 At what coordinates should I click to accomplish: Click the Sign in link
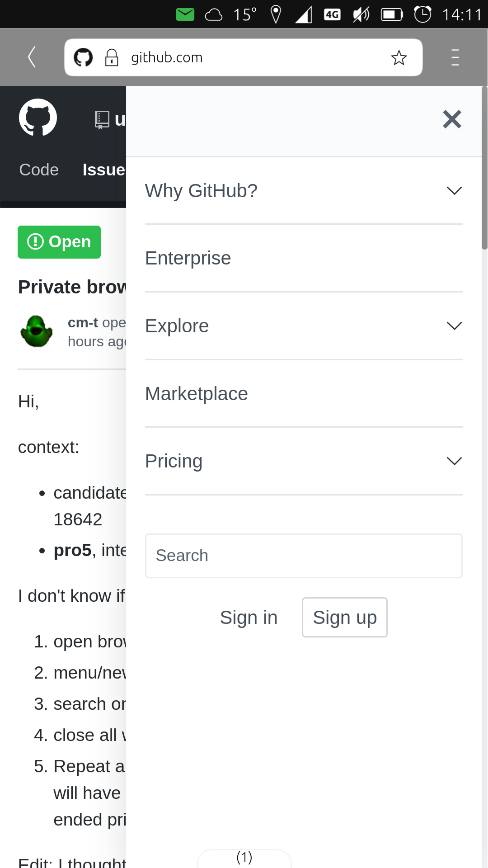249,617
